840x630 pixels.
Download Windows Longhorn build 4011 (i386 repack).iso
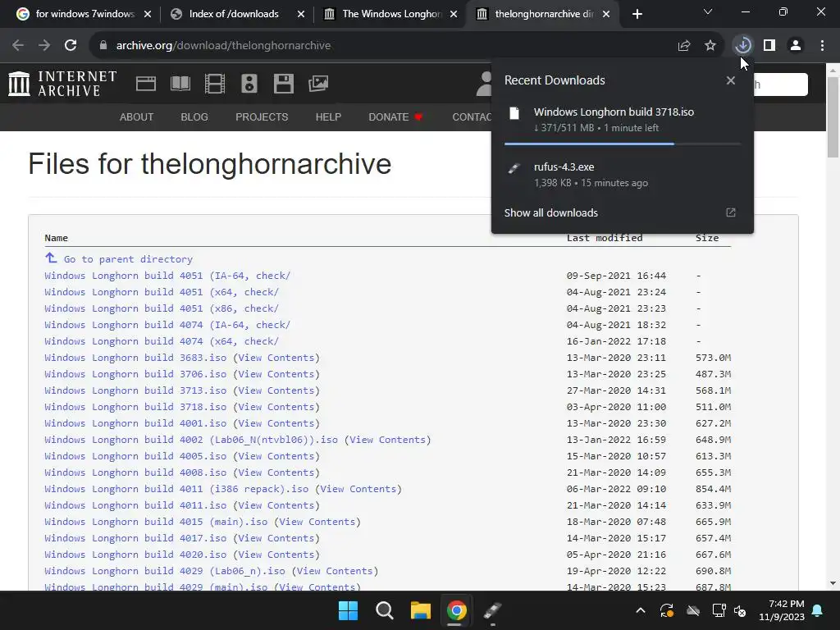(176, 489)
